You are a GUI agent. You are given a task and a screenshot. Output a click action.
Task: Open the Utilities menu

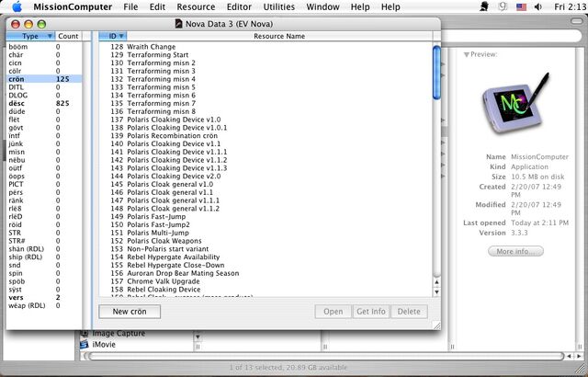pyautogui.click(x=279, y=6)
